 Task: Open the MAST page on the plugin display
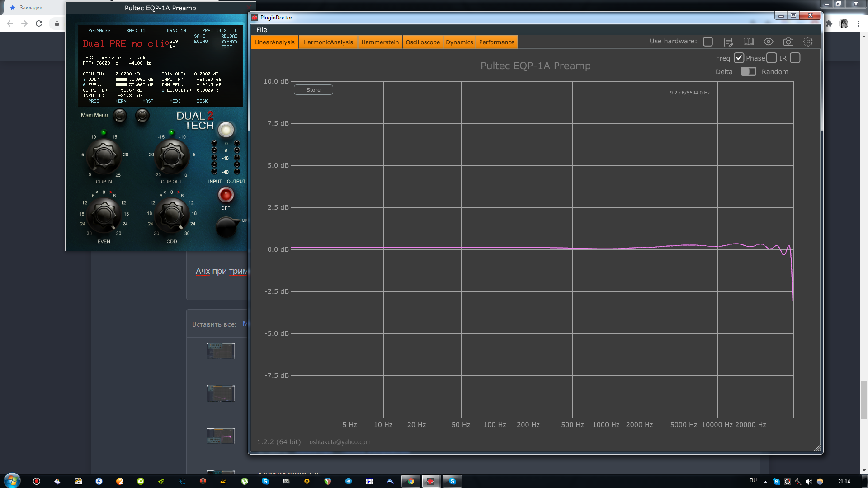coord(148,101)
